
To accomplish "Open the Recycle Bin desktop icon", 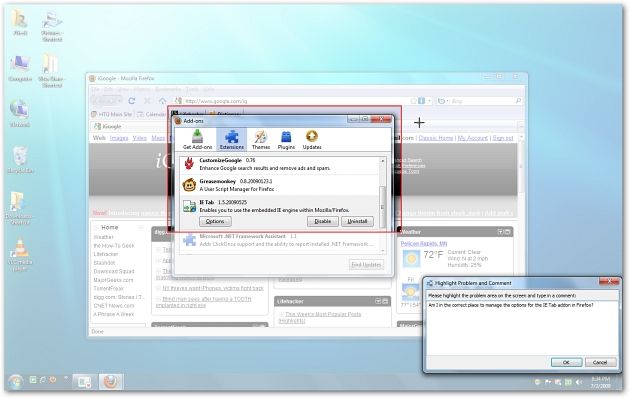I will click(20, 160).
